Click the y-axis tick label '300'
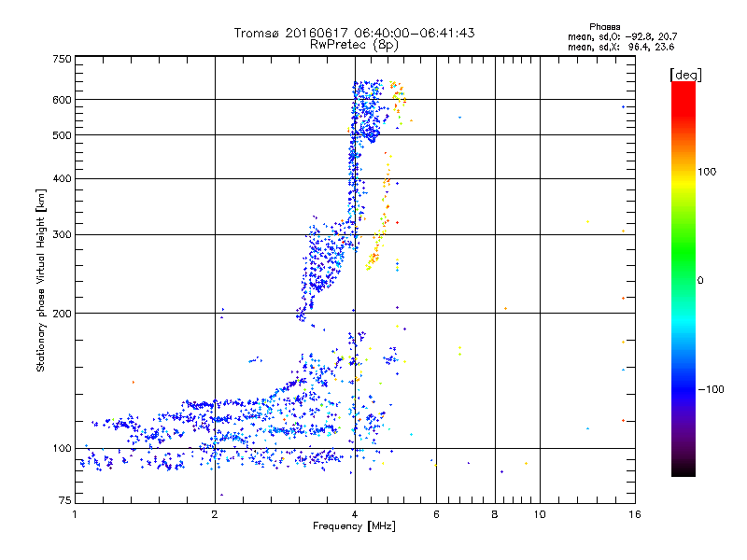 [62, 235]
